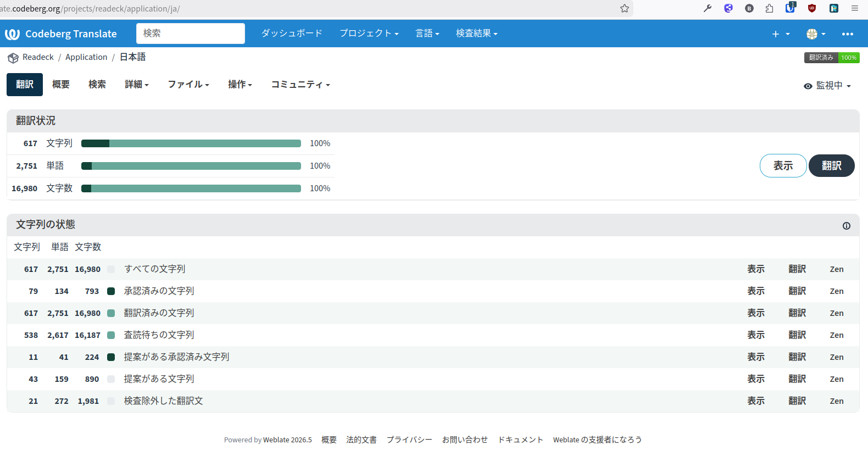Open the browser extensions puzzle icon
The width and height of the screenshot is (868, 461).
tap(769, 8)
